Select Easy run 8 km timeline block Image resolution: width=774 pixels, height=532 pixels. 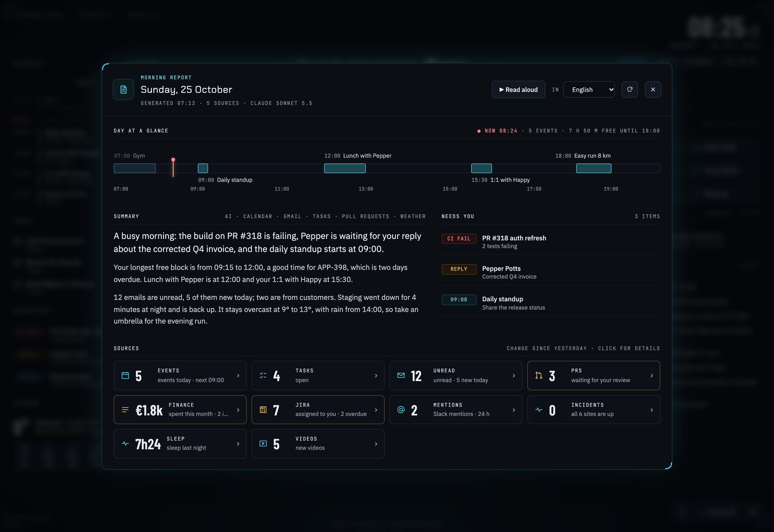coord(594,168)
